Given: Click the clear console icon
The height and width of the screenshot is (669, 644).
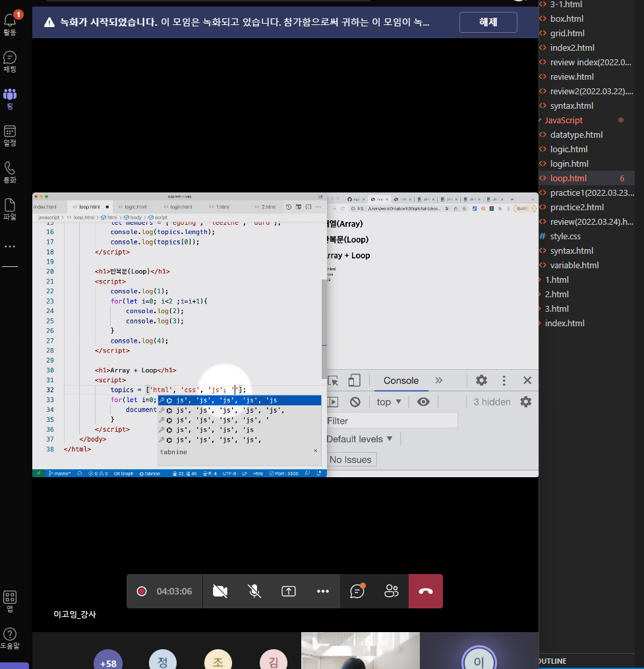Looking at the screenshot, I should (x=355, y=402).
